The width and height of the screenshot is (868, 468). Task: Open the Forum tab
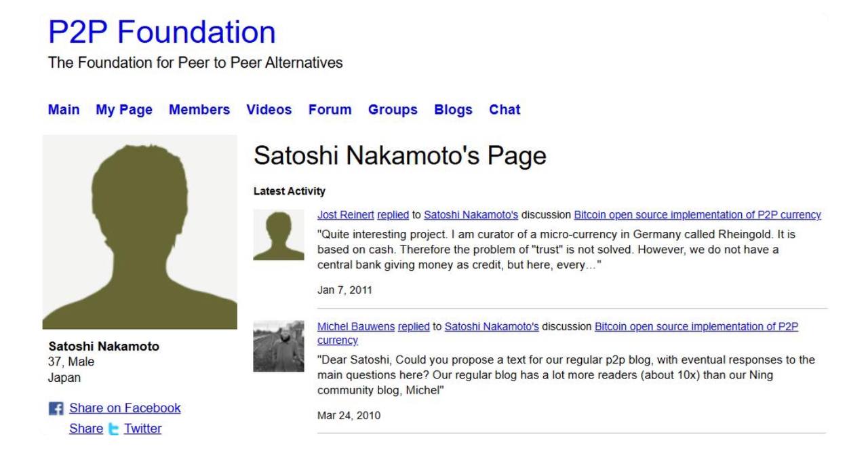330,110
